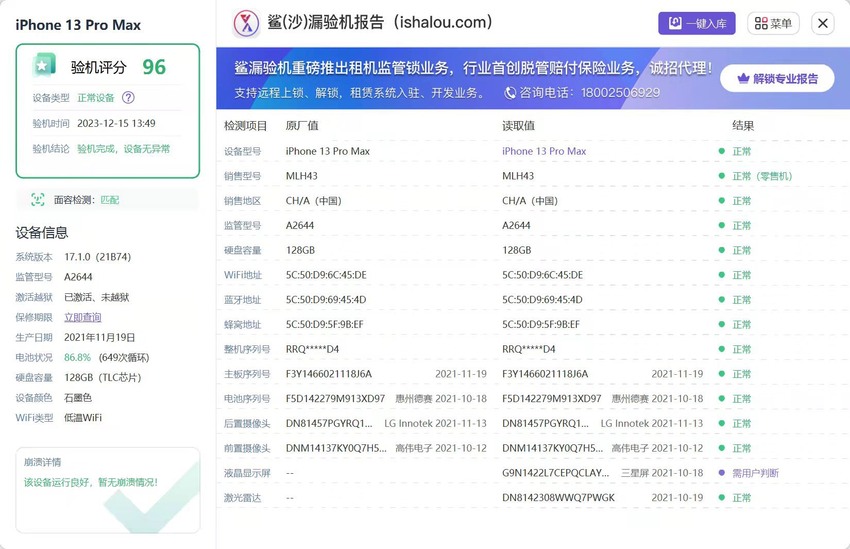
Task: Click the score star icon beside 验机评分
Action: pos(43,67)
